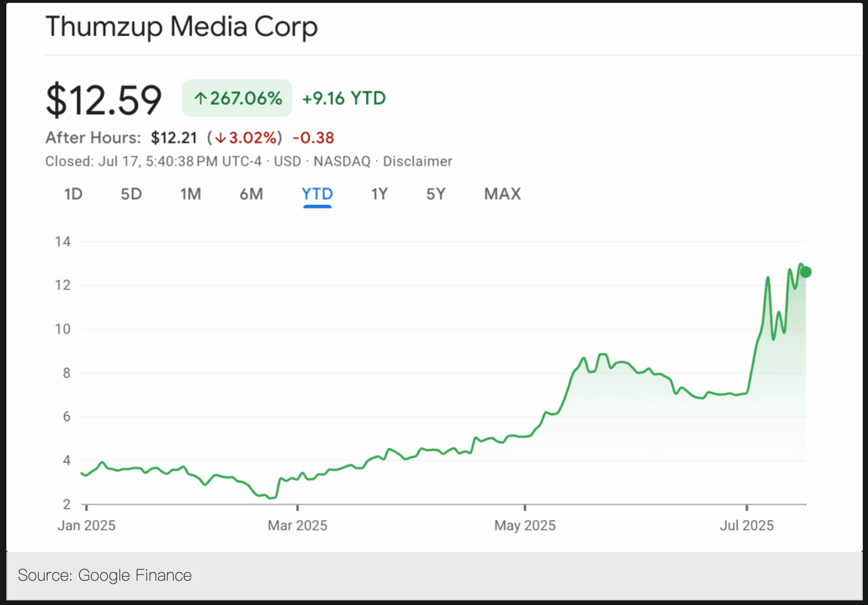The image size is (868, 605).
Task: Select the 1D time range tab
Action: [x=73, y=194]
